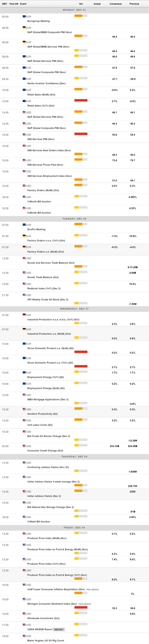This screenshot has width=149, height=644.
Task: Click red volatility bar for Retail Sales (YoY)
Action: [81, 100]
